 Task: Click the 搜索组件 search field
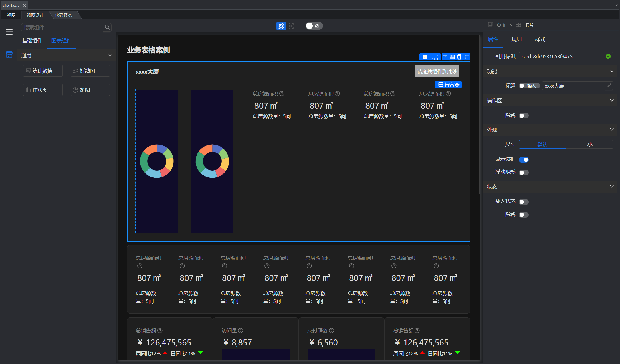[x=62, y=27]
